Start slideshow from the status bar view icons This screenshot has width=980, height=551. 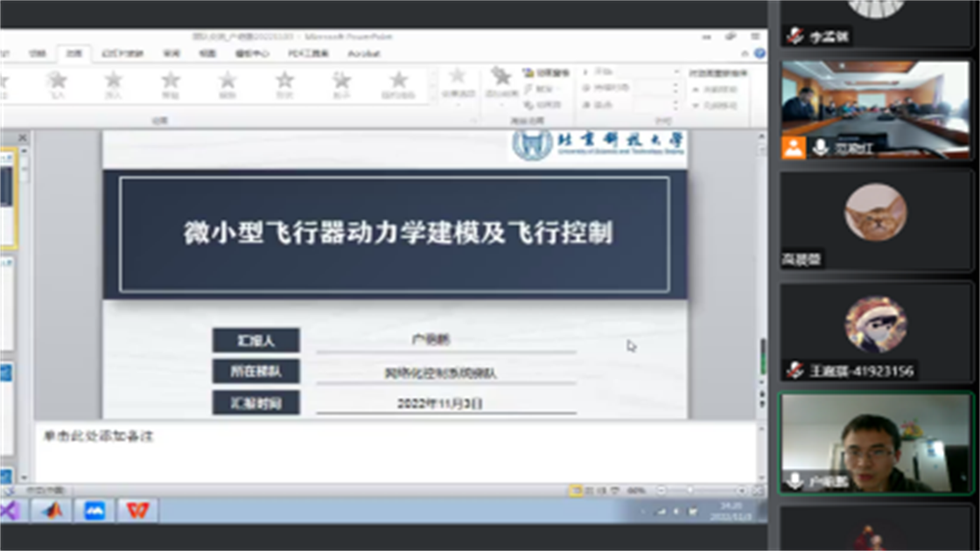click(613, 490)
